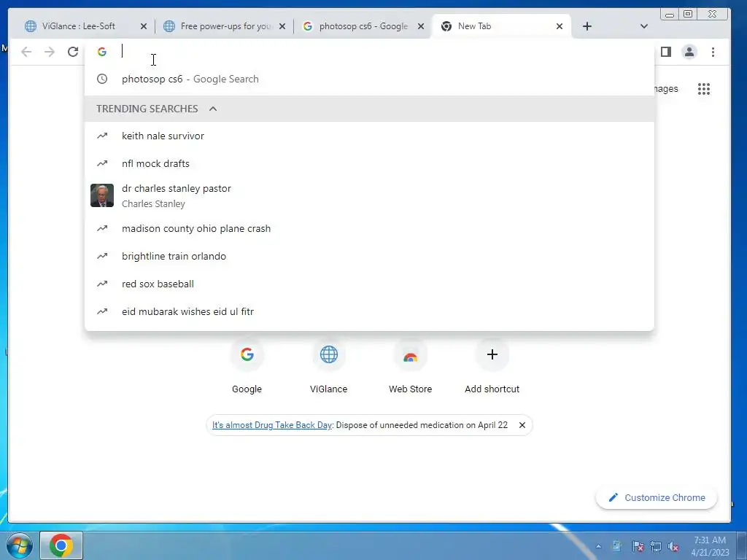Click the Customize Chrome button

tap(657, 497)
